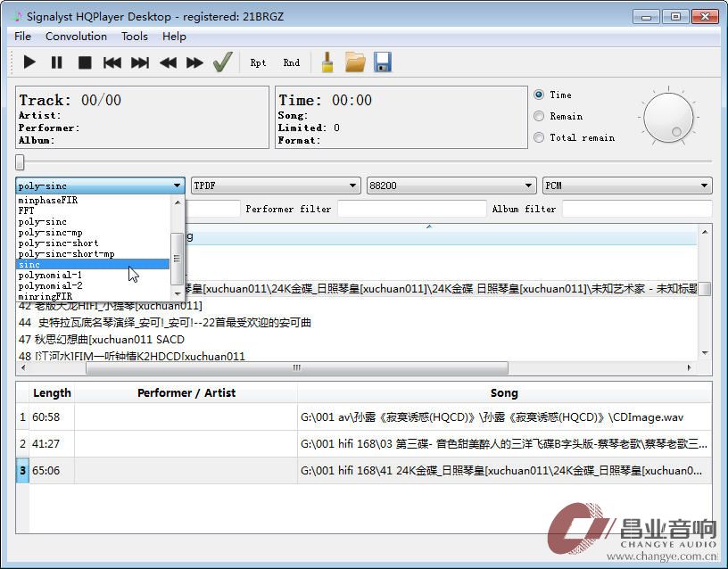This screenshot has height=569, width=728.
Task: Choose the highlighted sinc filter option
Action: click(93, 264)
